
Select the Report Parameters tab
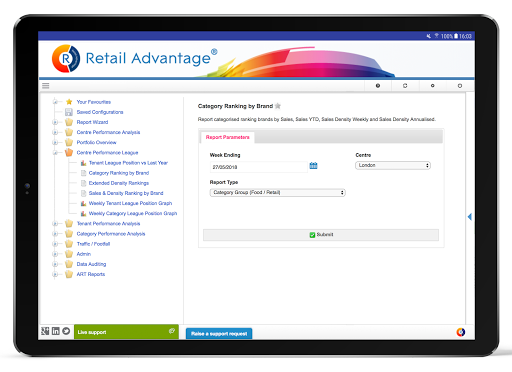227,137
